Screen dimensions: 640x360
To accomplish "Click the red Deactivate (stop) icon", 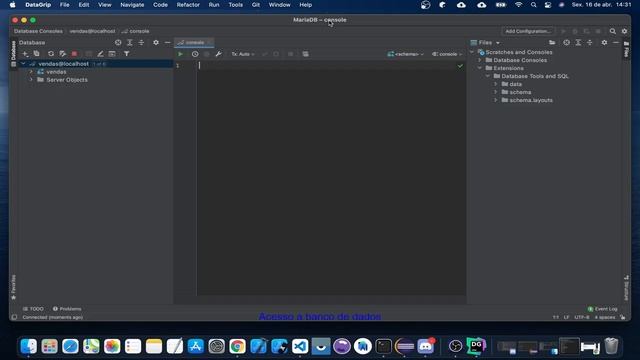I will point(74,54).
